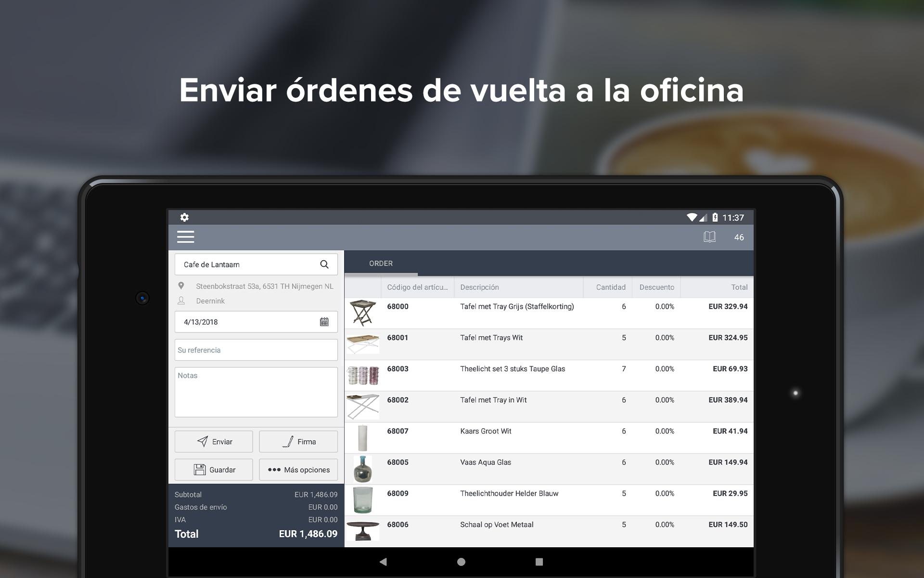The image size is (924, 578).
Task: Click the customer search magnifier icon
Action: tap(324, 264)
